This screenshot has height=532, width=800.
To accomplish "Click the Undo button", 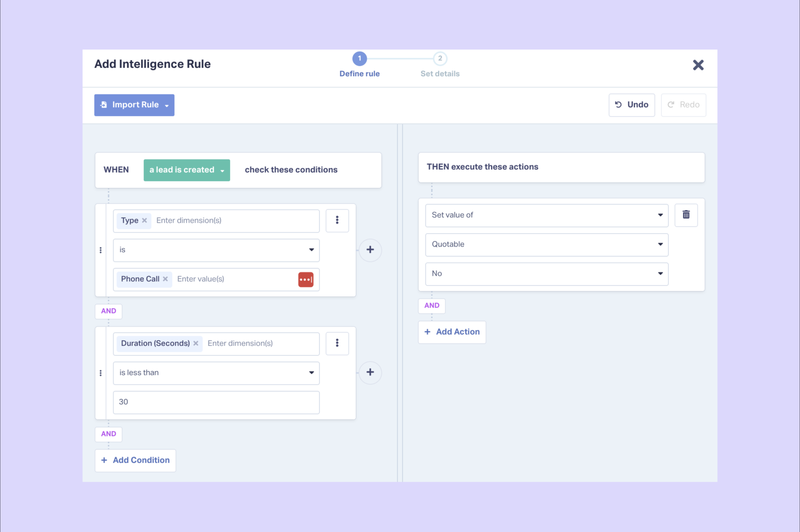I will 632,105.
